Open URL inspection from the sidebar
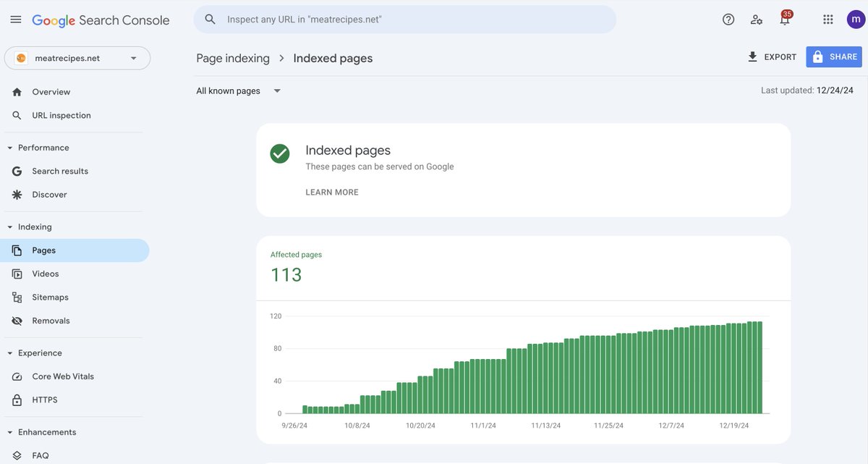 pyautogui.click(x=61, y=114)
